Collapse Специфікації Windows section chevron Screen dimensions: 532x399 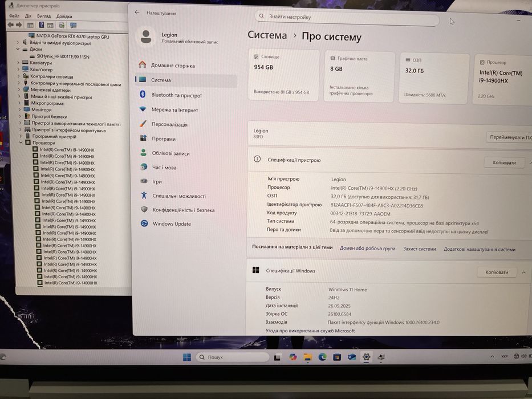click(524, 272)
